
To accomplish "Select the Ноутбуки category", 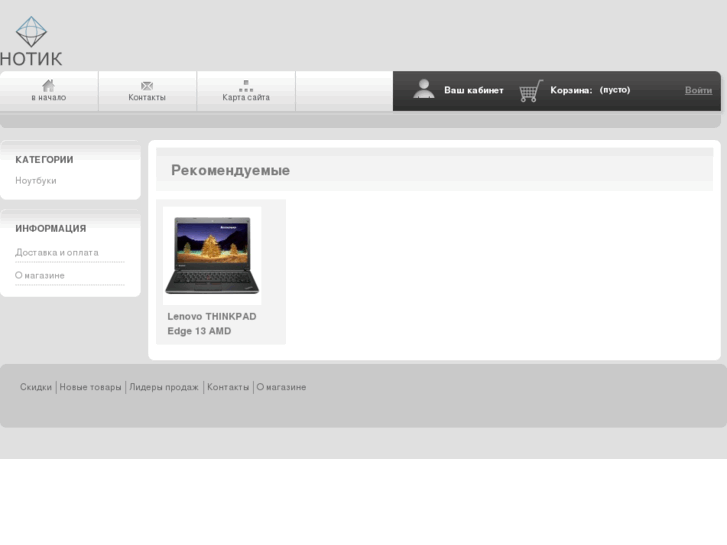I will click(x=36, y=180).
